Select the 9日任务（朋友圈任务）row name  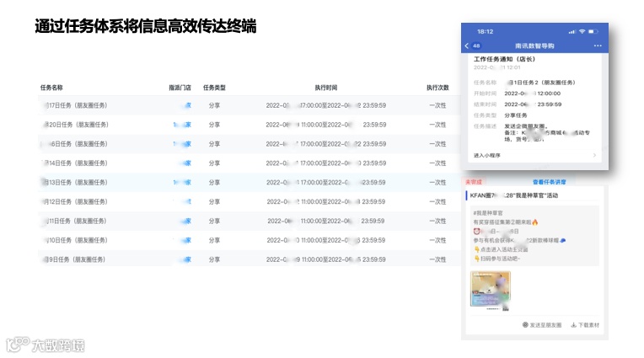pyautogui.click(x=74, y=260)
